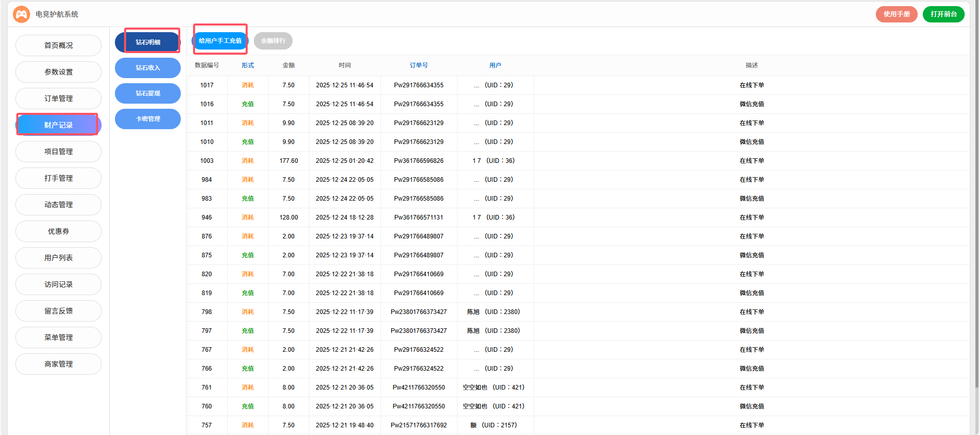Viewport: 980px width, 435px height.
Task: Open 商家管理 in the sidebar
Action: pyautogui.click(x=58, y=364)
